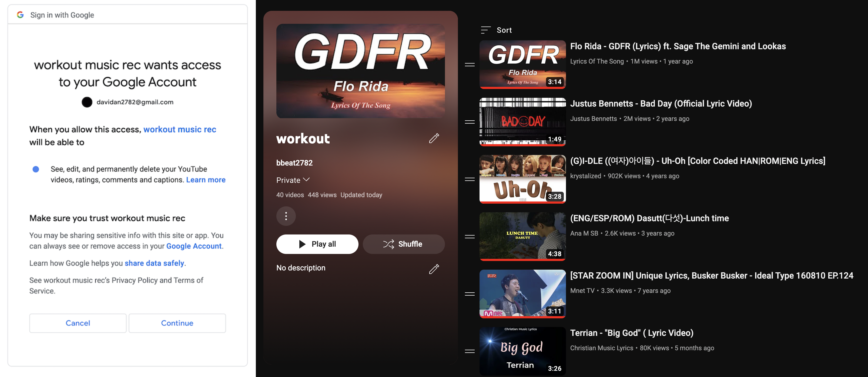Open the Big God Terrian video thumbnail
Image resolution: width=868 pixels, height=377 pixels.
pos(522,351)
